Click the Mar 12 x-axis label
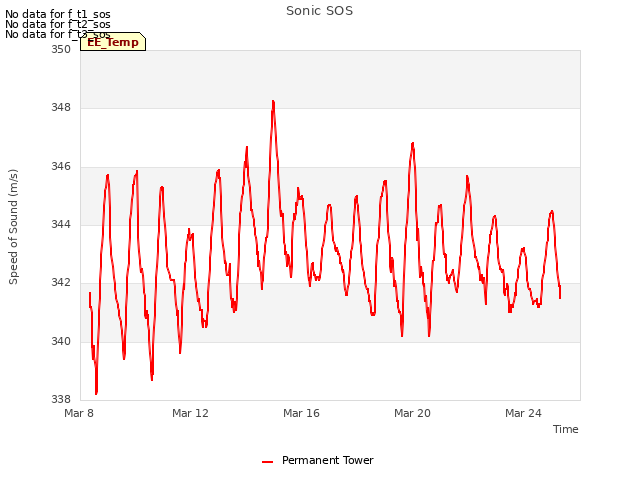Image resolution: width=640 pixels, height=480 pixels. 190,413
